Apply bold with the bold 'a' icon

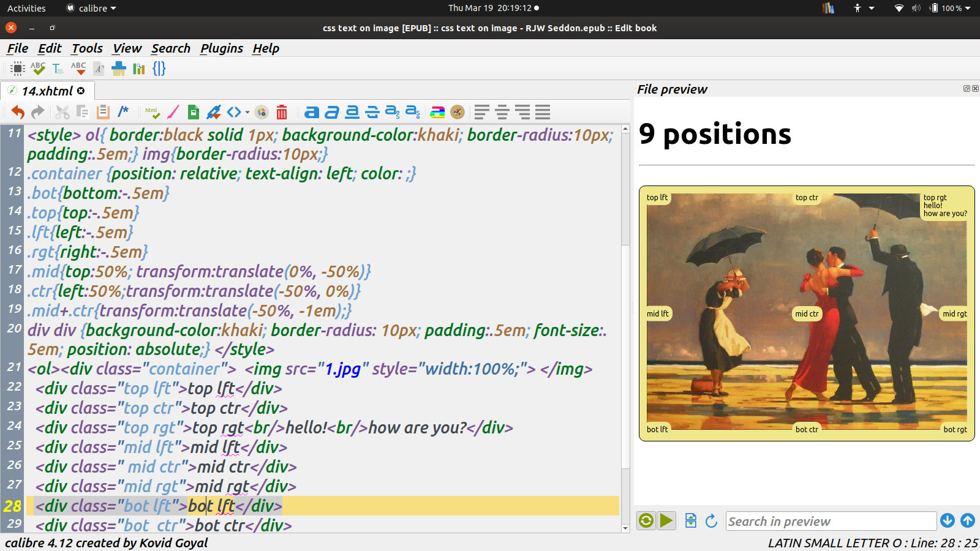(312, 112)
